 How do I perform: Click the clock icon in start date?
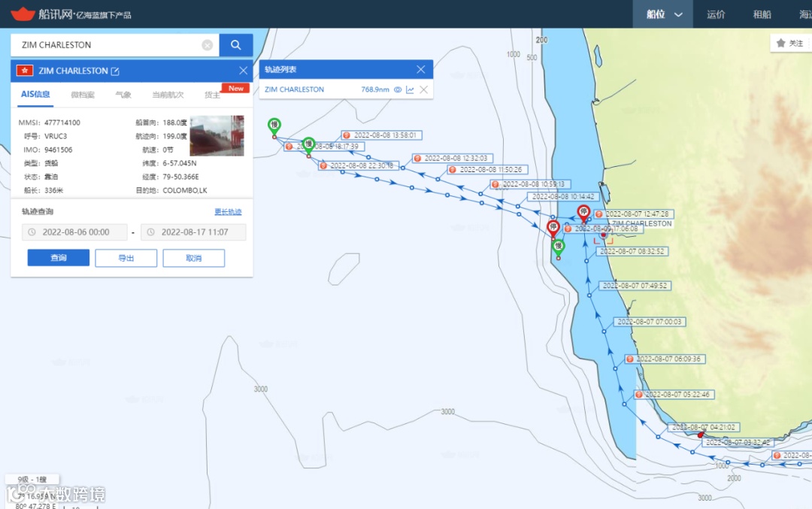32,232
